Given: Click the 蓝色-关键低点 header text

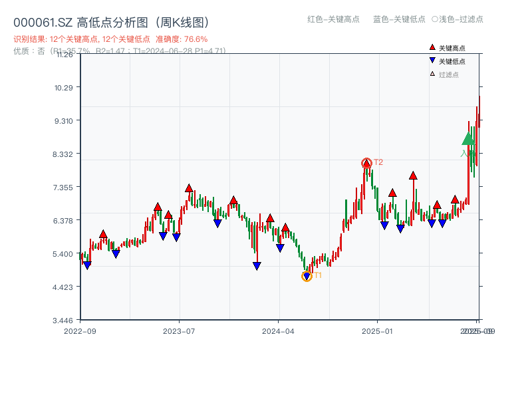Looking at the screenshot, I should (399, 19).
